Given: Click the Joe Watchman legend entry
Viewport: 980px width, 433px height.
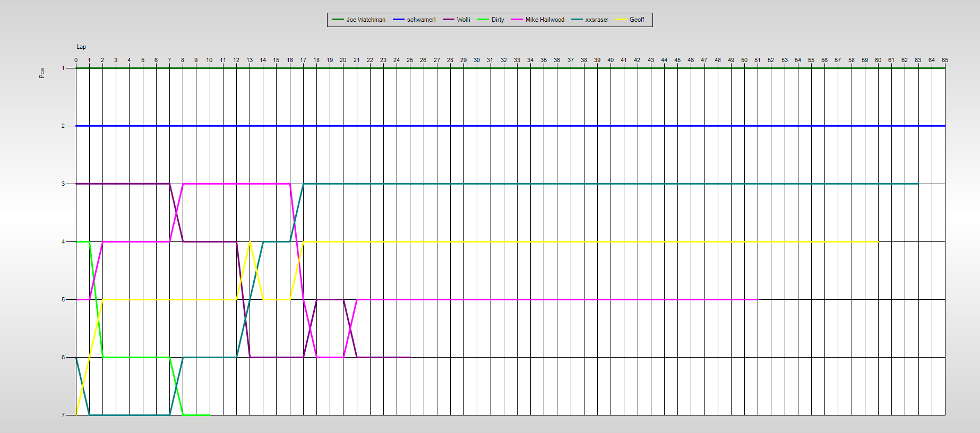Looking at the screenshot, I should [x=359, y=20].
